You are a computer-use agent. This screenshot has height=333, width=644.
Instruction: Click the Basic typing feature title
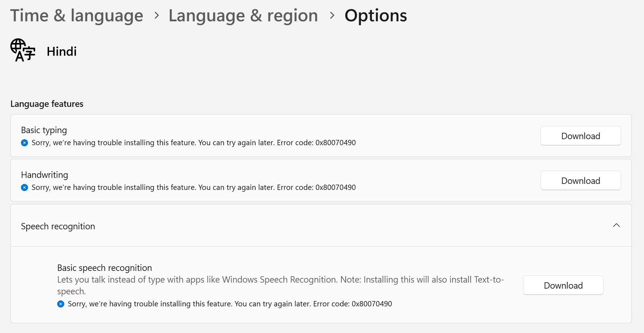44,130
